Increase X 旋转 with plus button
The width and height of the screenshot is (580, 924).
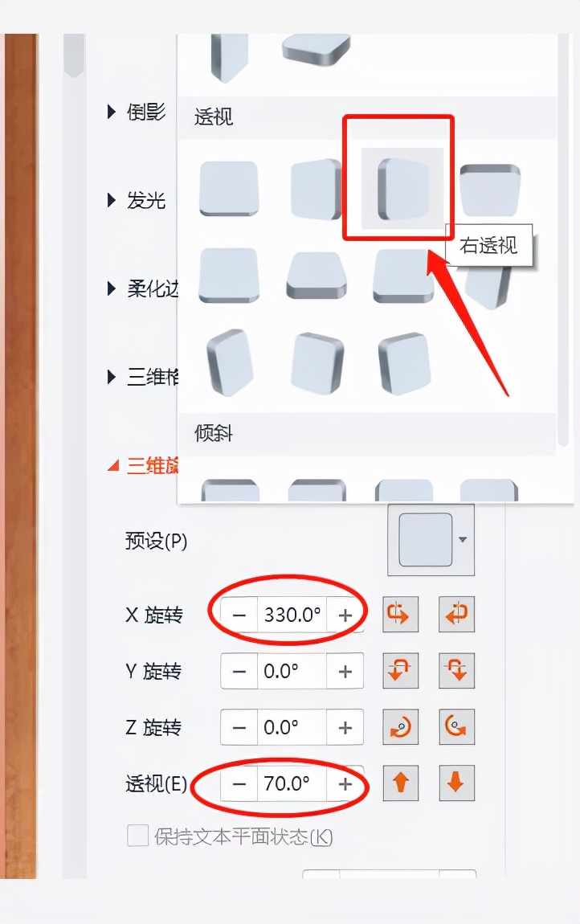pyautogui.click(x=345, y=615)
